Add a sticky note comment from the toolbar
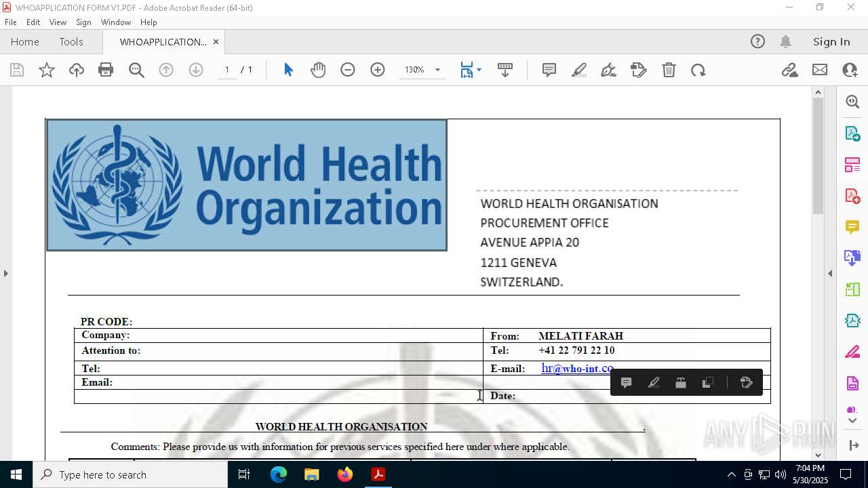The image size is (868, 488). coord(549,70)
